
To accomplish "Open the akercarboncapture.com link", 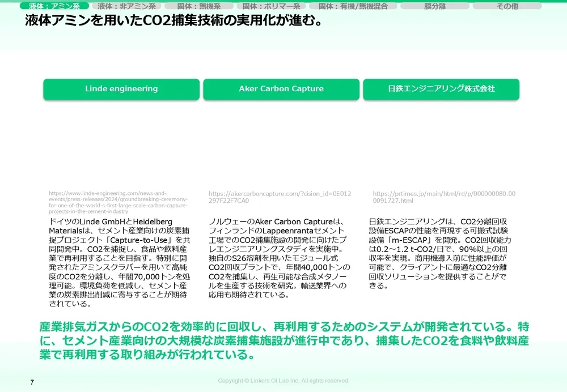I will 280,197.
